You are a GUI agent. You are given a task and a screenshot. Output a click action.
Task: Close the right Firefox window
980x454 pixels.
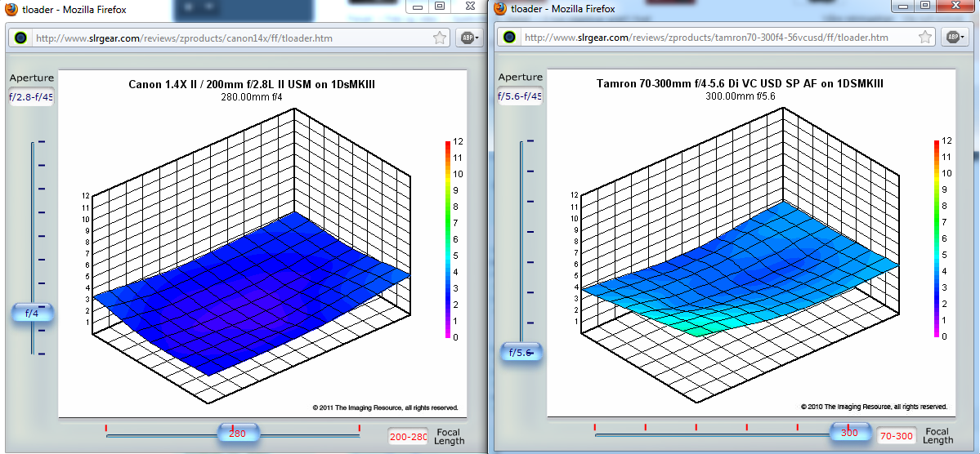[x=957, y=6]
